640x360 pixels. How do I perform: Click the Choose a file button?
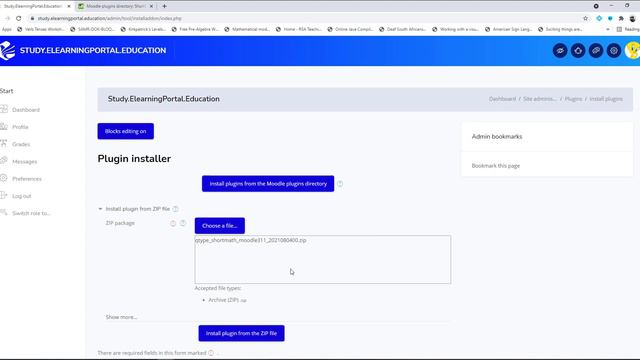coord(220,226)
